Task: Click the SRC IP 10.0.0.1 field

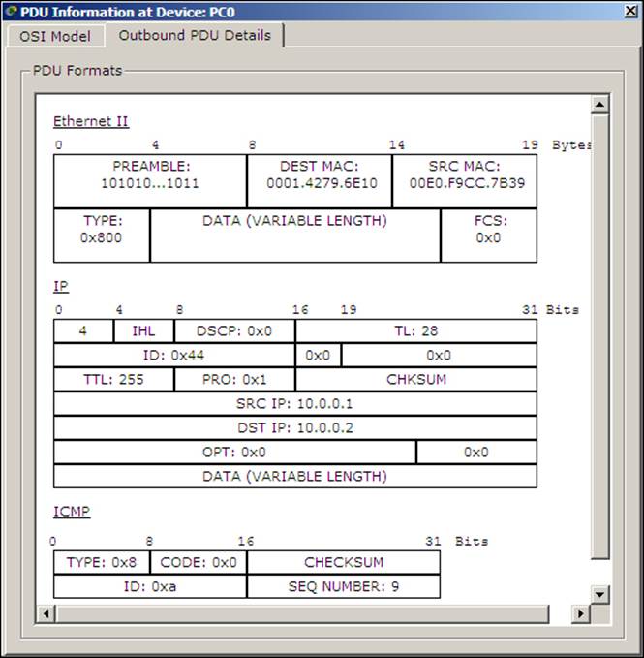Action: pos(295,404)
